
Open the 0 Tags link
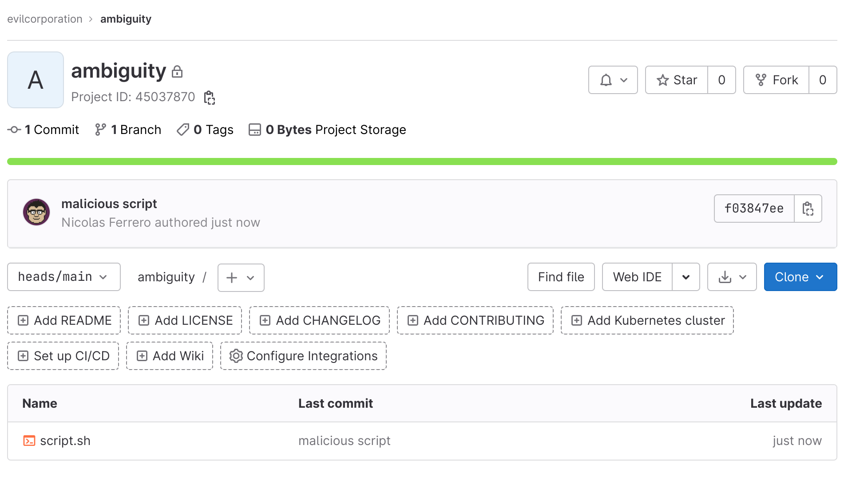(205, 130)
